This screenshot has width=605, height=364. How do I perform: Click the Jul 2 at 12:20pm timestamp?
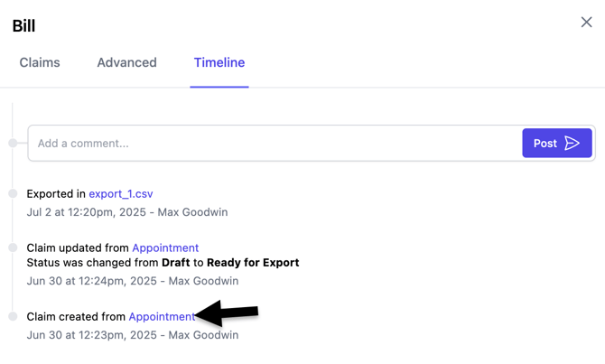[127, 212]
